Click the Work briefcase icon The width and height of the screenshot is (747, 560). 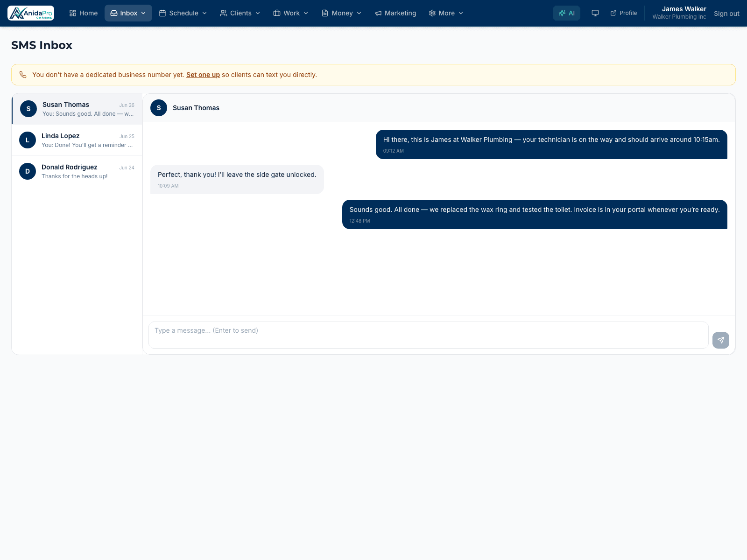(x=277, y=13)
